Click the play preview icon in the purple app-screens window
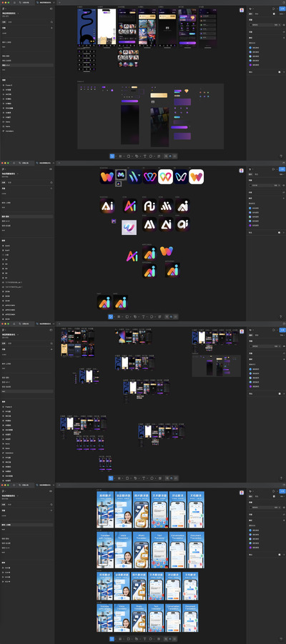Viewport: 286px width, 644px height. (x=274, y=9)
